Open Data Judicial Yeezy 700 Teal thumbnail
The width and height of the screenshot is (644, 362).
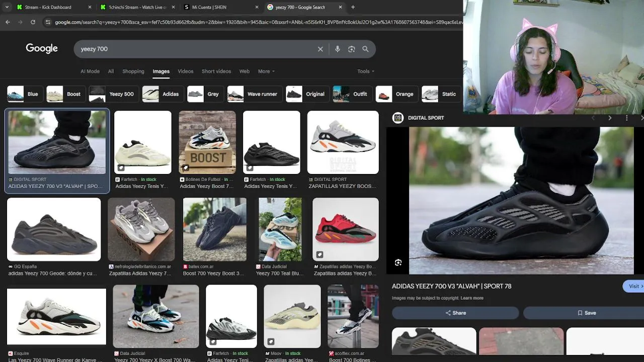[x=280, y=230]
